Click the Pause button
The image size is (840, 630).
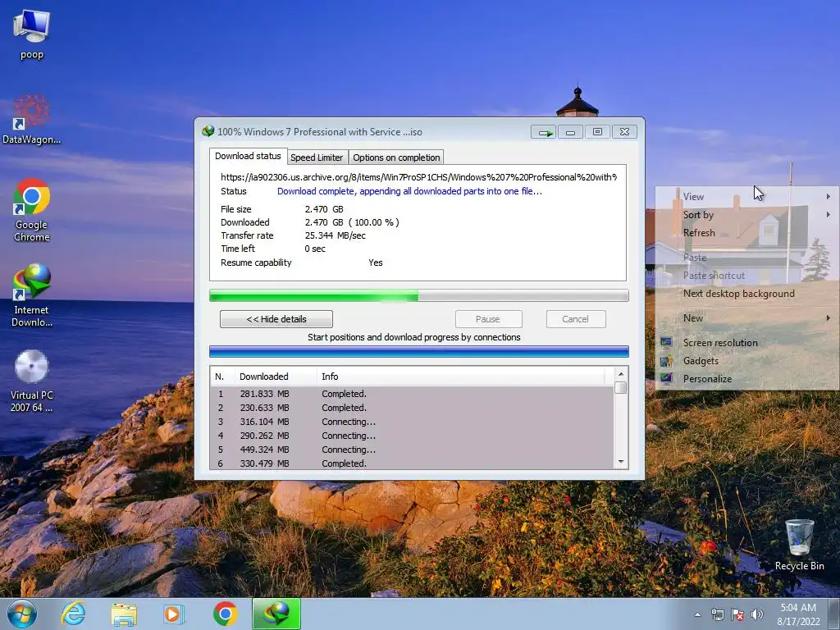488,319
